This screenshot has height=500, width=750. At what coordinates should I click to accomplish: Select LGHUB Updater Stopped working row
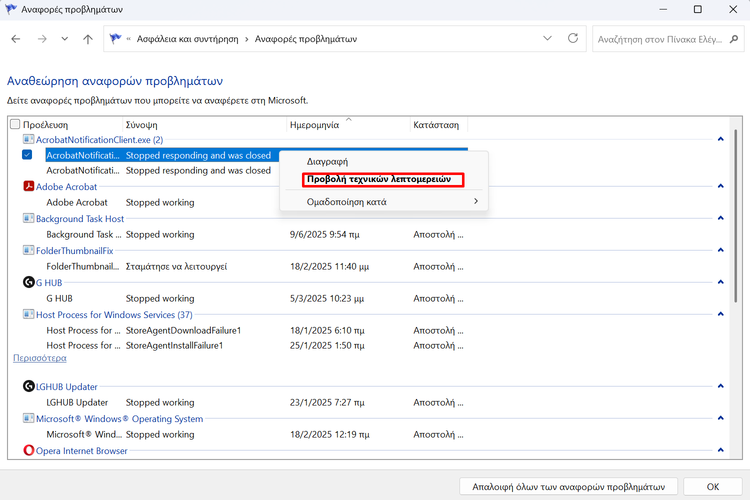(256, 402)
